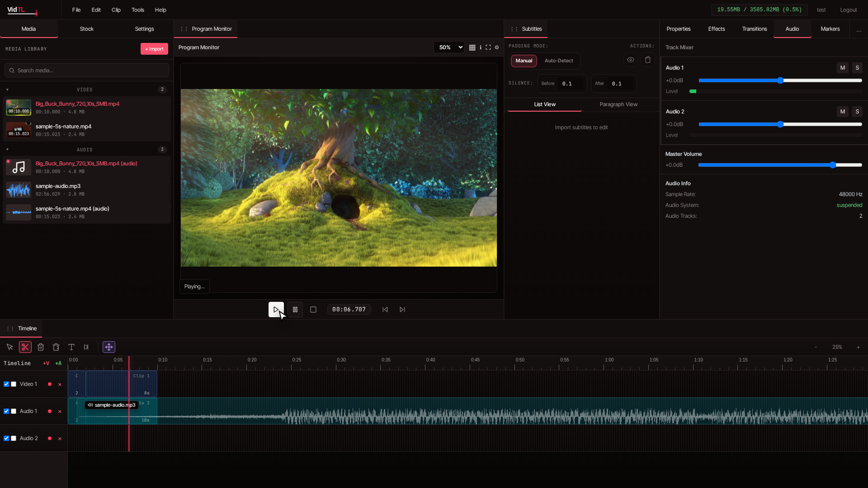The width and height of the screenshot is (868, 488).
Task: Click the timeline zoom in plus icon
Action: click(x=858, y=347)
